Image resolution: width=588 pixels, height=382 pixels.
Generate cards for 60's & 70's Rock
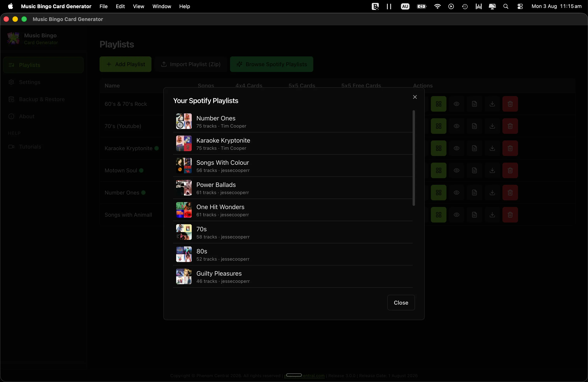pos(438,104)
